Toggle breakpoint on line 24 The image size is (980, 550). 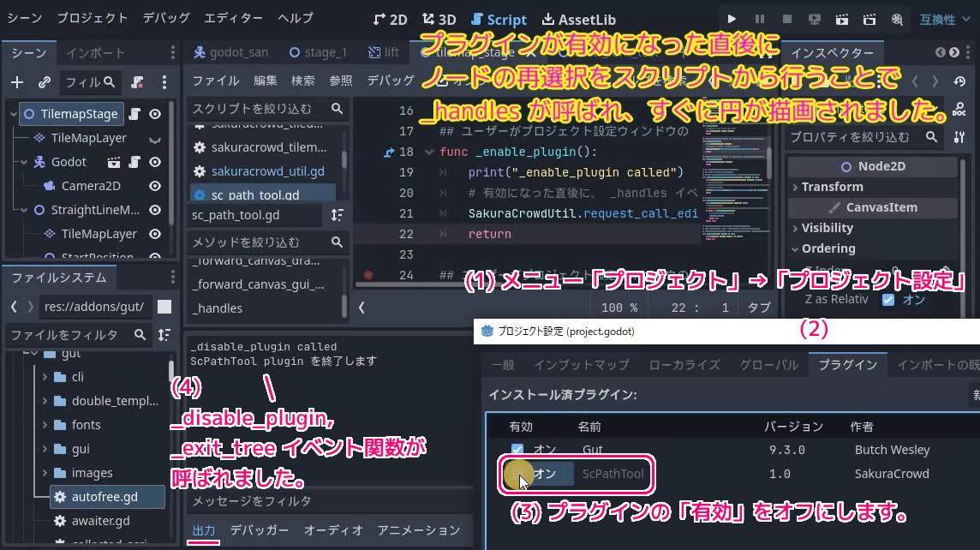coord(368,275)
